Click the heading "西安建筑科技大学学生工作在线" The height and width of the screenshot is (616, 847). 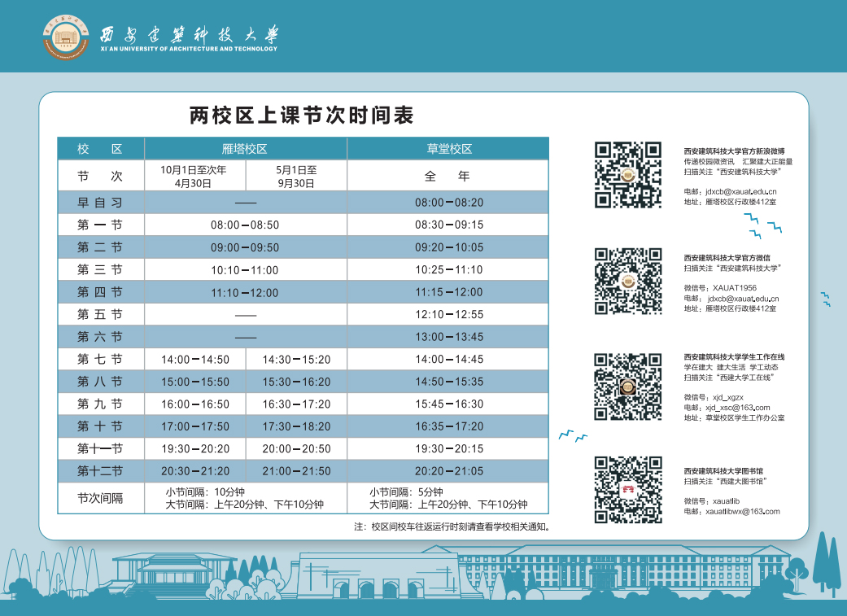pos(734,357)
